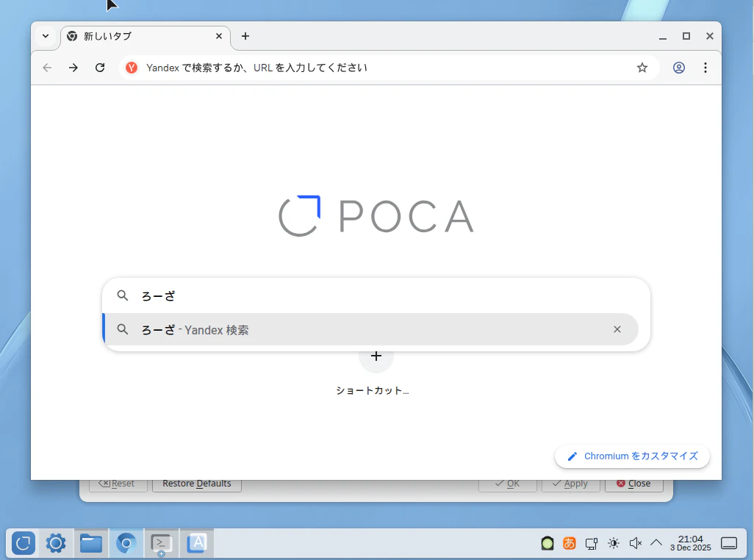Click Apply in the background dialog
Viewport: 754px width, 560px height.
point(571,484)
